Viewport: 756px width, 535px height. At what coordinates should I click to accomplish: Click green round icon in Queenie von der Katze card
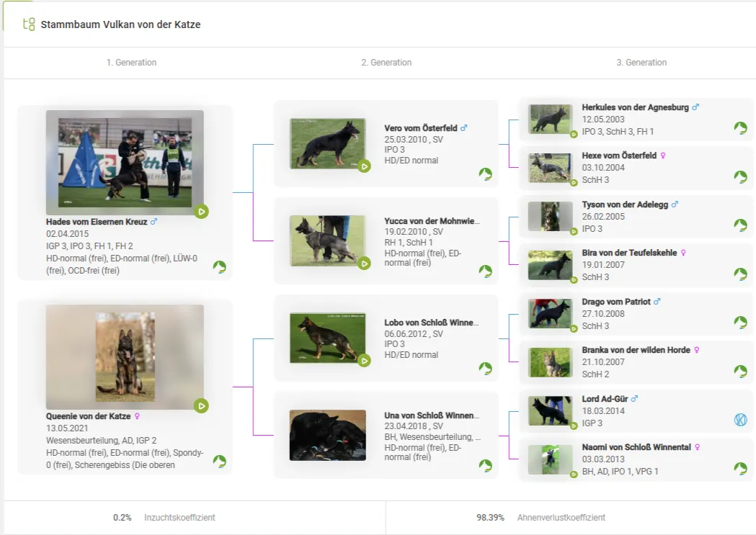pos(220,462)
